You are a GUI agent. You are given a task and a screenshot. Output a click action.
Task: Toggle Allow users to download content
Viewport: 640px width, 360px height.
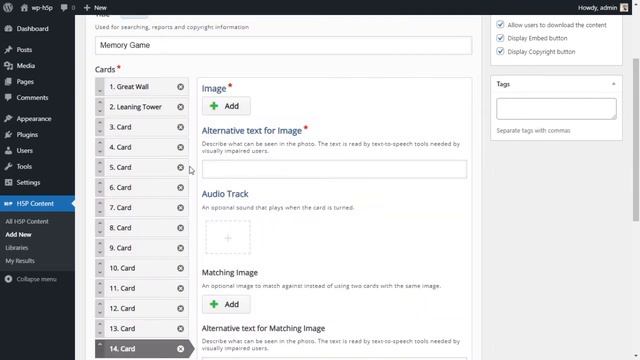(500, 24)
